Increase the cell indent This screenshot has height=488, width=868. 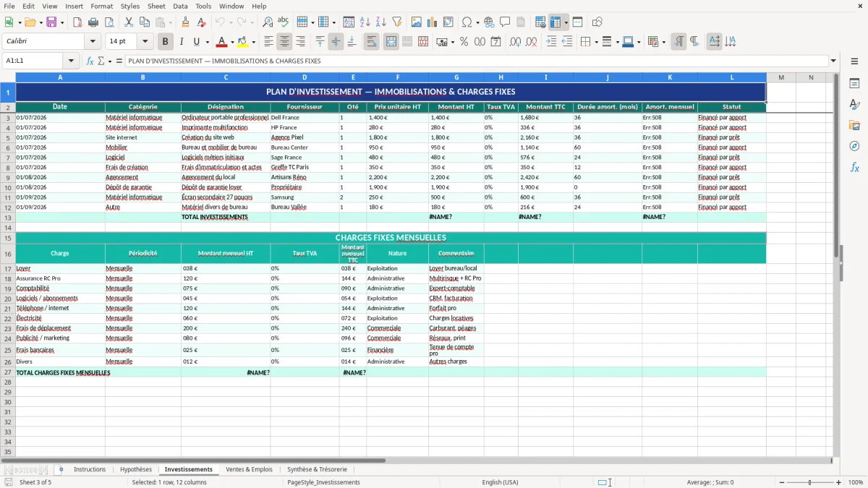(x=551, y=42)
